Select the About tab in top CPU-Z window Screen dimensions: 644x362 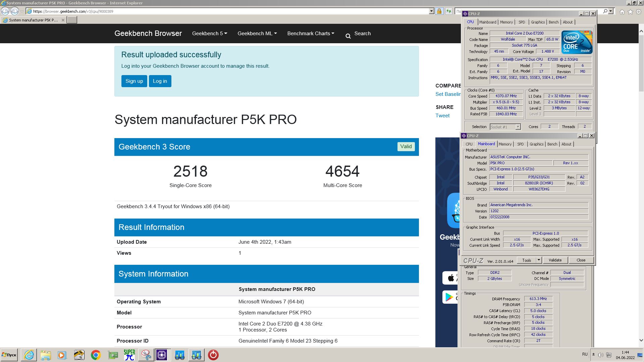568,22
